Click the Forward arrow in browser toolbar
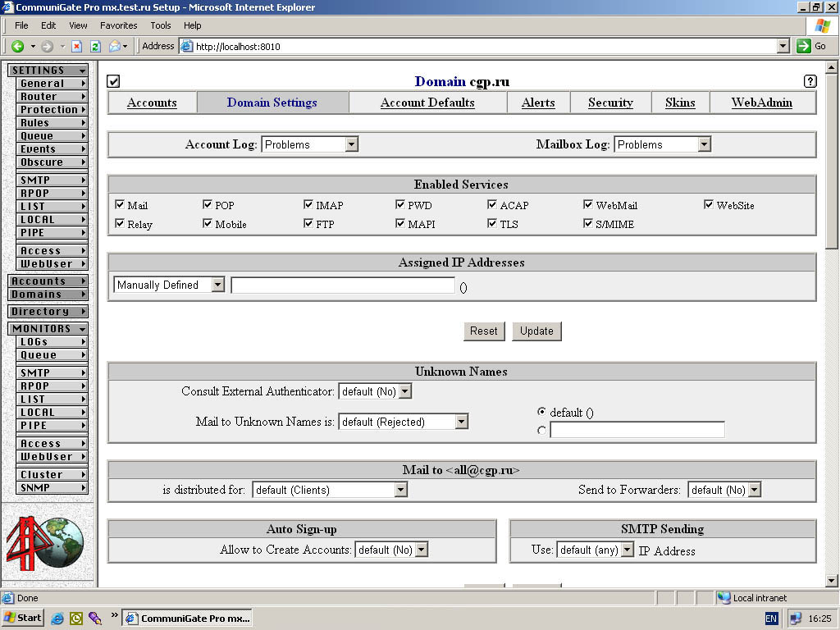Screen dimensions: 840x630 (x=47, y=47)
